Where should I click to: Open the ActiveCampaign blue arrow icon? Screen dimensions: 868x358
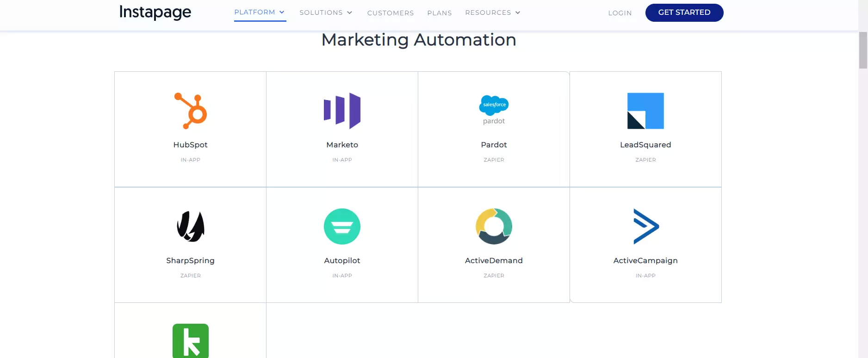[645, 226]
